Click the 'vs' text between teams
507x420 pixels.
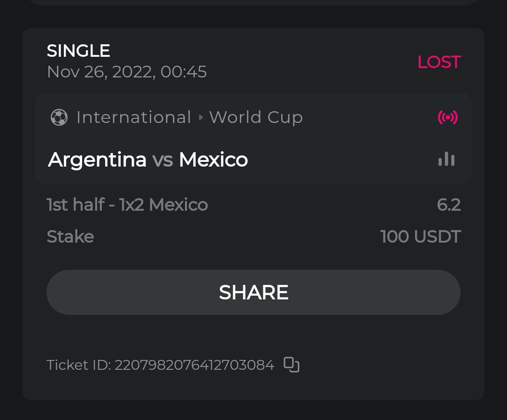tap(162, 160)
